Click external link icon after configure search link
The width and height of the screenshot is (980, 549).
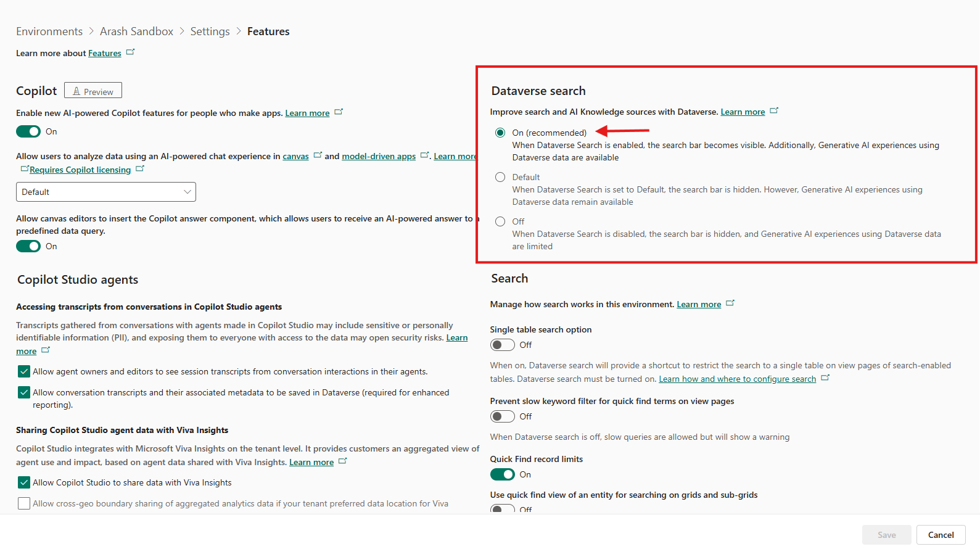[x=825, y=378]
